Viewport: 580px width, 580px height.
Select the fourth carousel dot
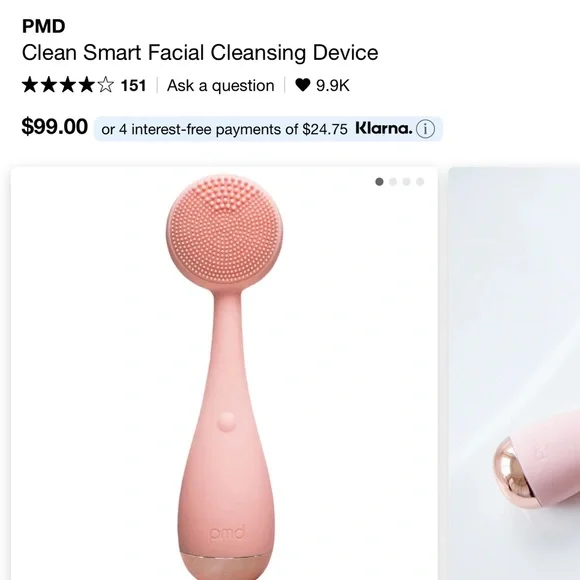420,182
